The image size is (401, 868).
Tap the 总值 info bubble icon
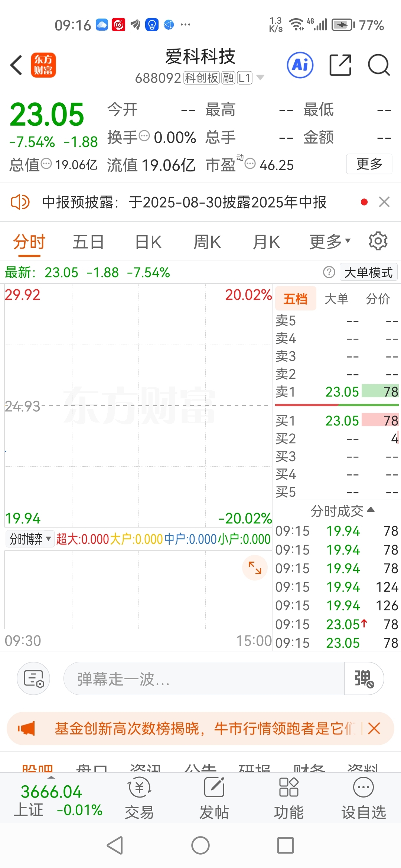(x=46, y=163)
